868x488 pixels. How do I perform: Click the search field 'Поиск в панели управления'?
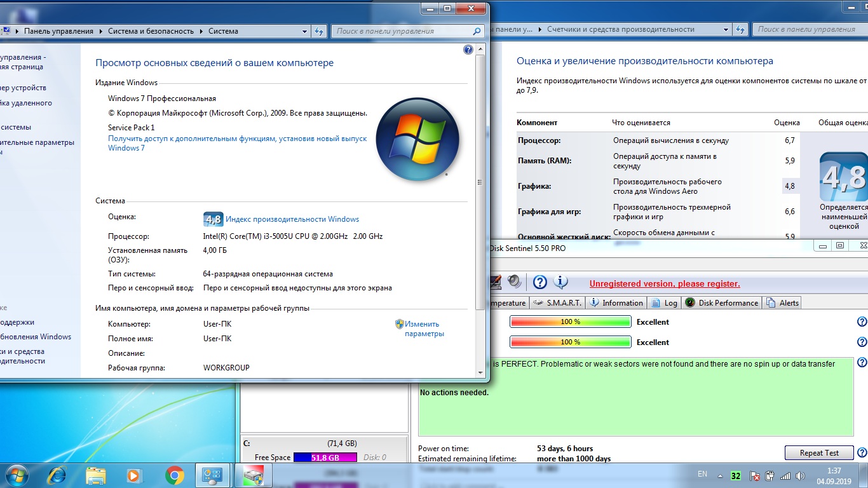[403, 31]
